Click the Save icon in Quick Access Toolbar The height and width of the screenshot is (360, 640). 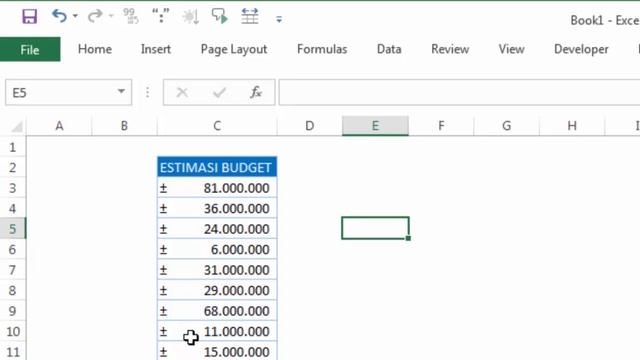pyautogui.click(x=29, y=17)
